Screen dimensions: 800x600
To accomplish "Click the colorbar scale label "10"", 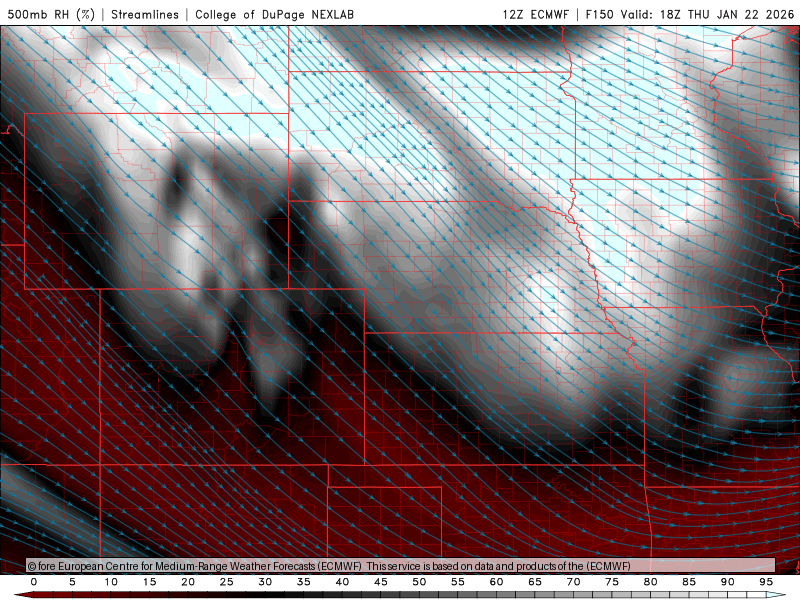I will click(x=111, y=582).
